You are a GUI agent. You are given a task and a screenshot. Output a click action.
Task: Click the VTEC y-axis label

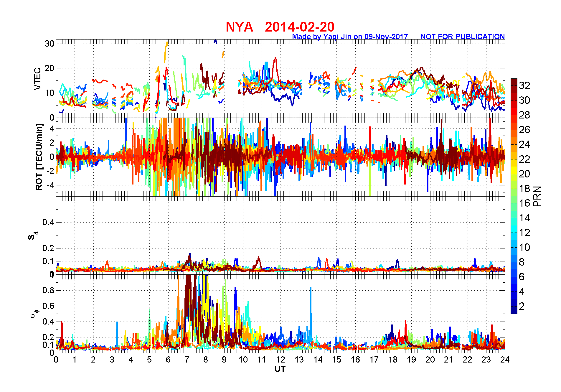pyautogui.click(x=37, y=79)
